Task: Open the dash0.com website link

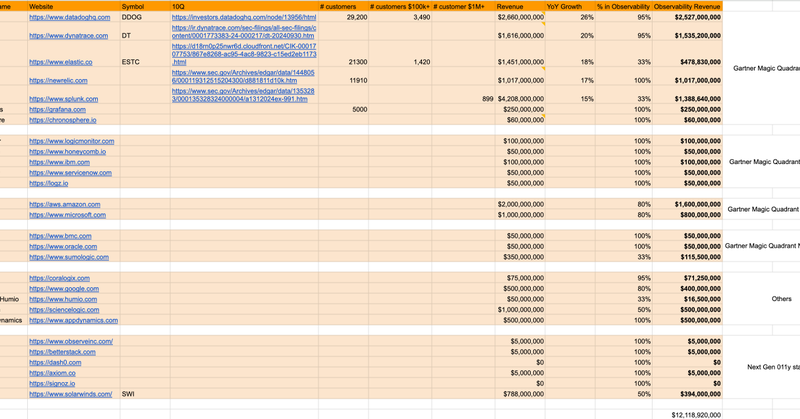Action: (x=55, y=363)
